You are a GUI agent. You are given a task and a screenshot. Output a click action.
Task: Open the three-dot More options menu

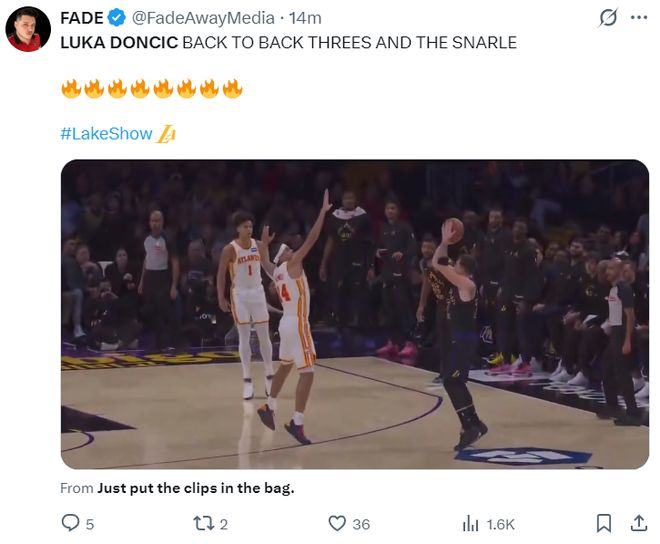[x=639, y=18]
